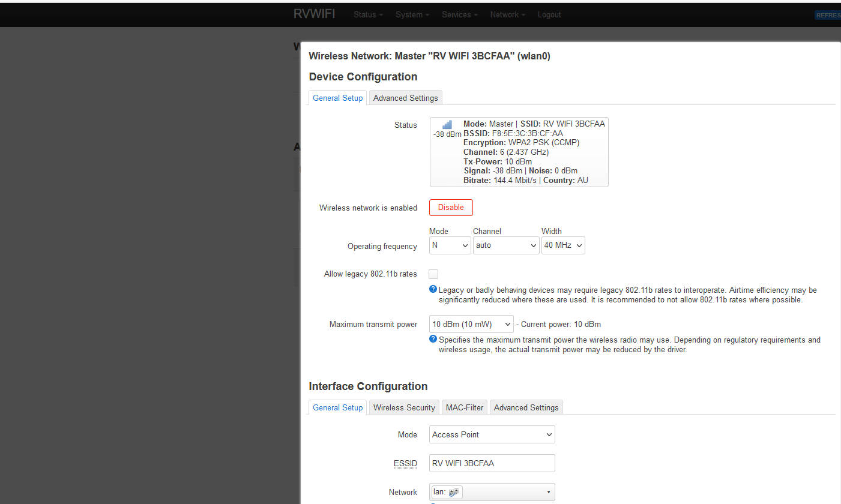Click the signal strength bars icon
Viewport: 841px width, 504px height.
pos(447,125)
